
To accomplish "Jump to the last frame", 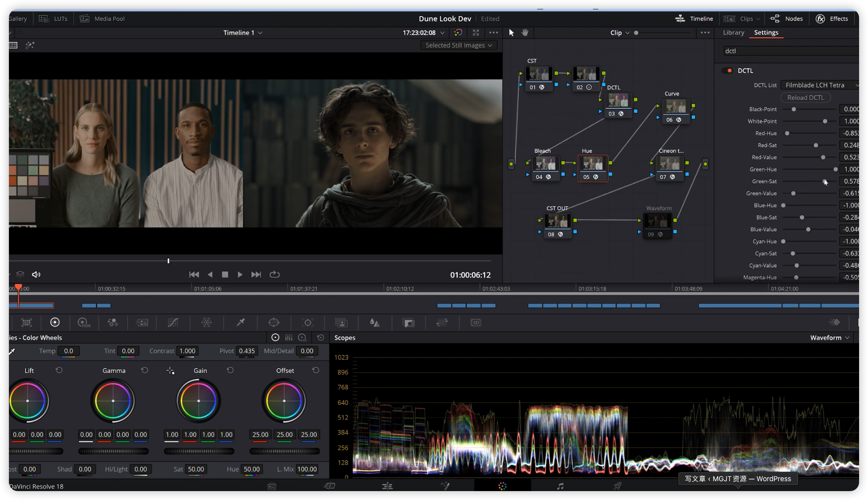I will (256, 274).
